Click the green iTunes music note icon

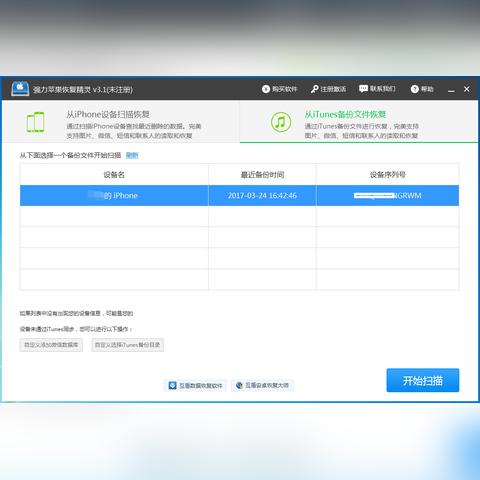pyautogui.click(x=281, y=122)
